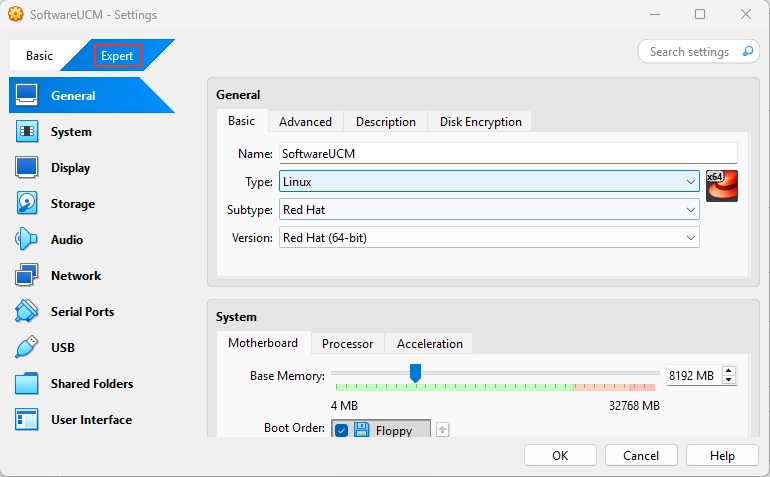Select the Basic tab under General
Image resolution: width=770 pixels, height=477 pixels.
click(x=242, y=121)
